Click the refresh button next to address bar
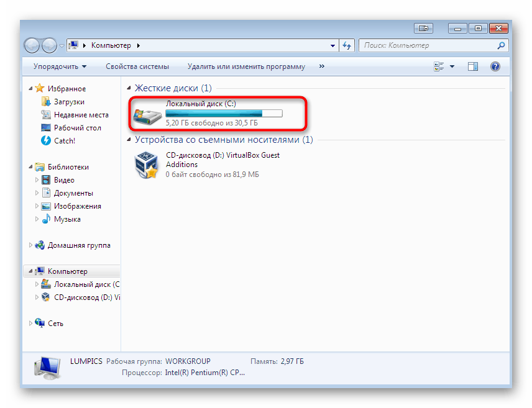Screen dimensions: 532x408 [347, 45]
